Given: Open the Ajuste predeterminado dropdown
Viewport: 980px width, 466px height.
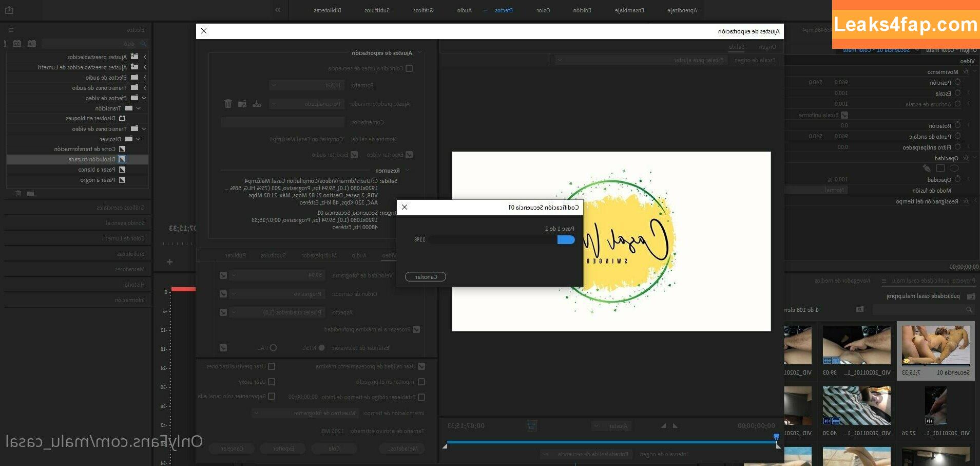Looking at the screenshot, I should (x=307, y=104).
